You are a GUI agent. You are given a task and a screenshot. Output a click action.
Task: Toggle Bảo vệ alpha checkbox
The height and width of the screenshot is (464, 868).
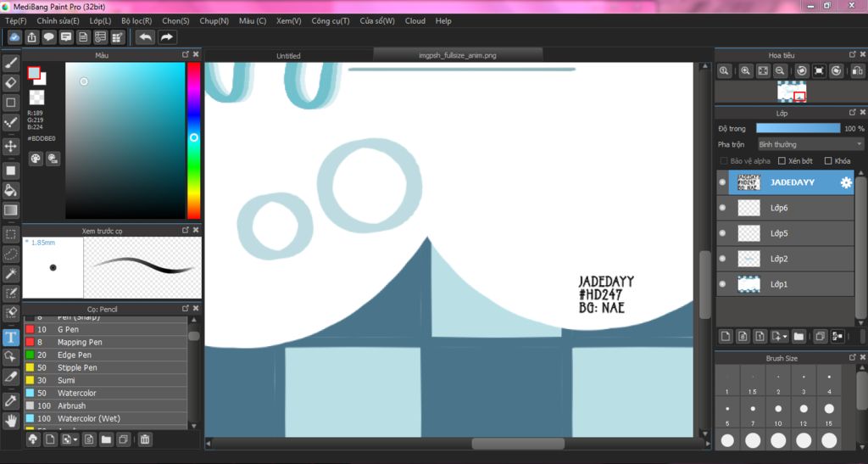click(x=724, y=160)
